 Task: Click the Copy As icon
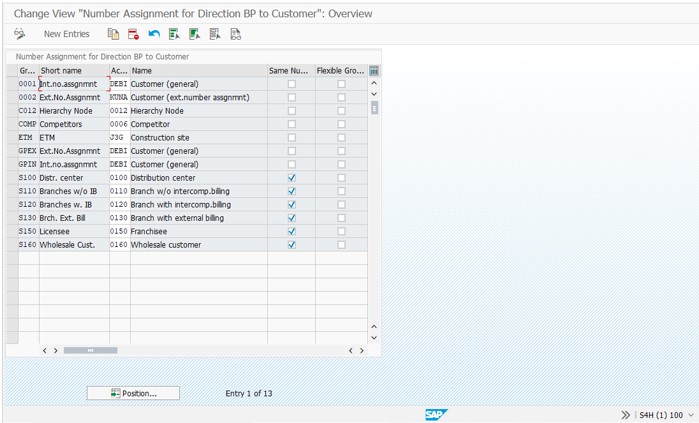click(113, 34)
